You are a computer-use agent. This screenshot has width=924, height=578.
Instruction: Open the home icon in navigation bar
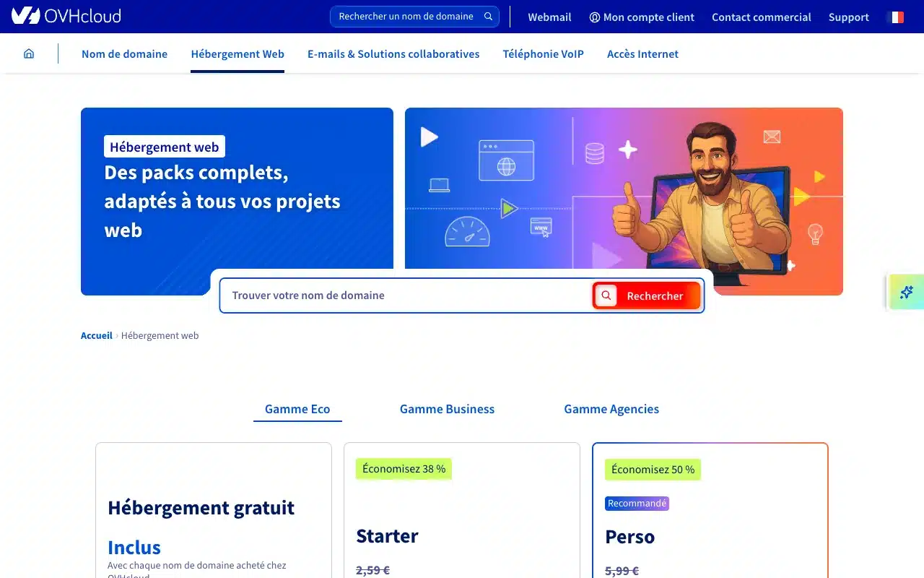(x=29, y=53)
